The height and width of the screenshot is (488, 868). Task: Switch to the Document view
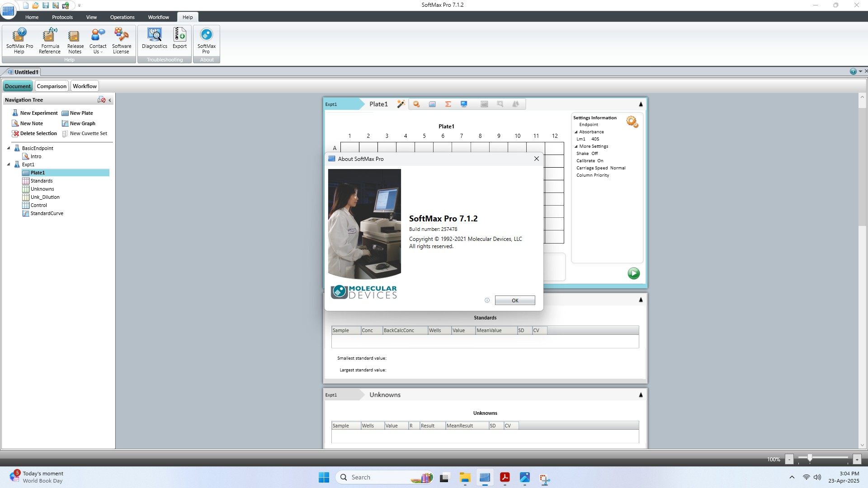[18, 86]
